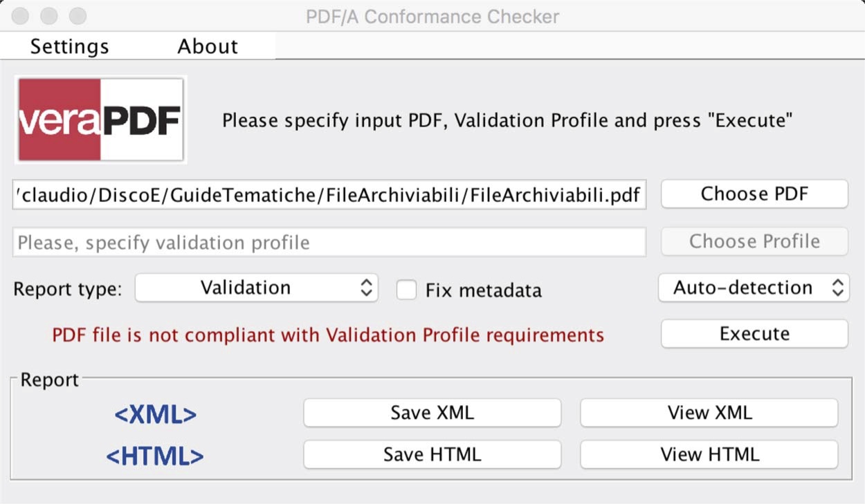Run validation with the Execute button
865x504 pixels.
(754, 334)
